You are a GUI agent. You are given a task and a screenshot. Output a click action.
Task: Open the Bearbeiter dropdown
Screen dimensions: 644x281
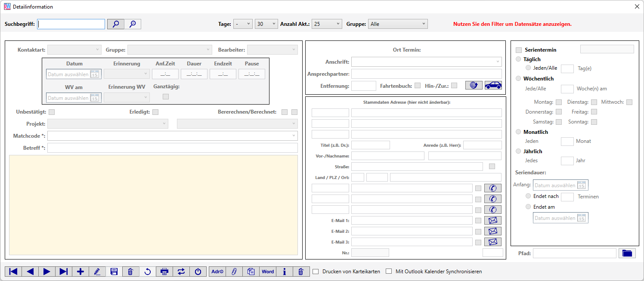pos(272,50)
